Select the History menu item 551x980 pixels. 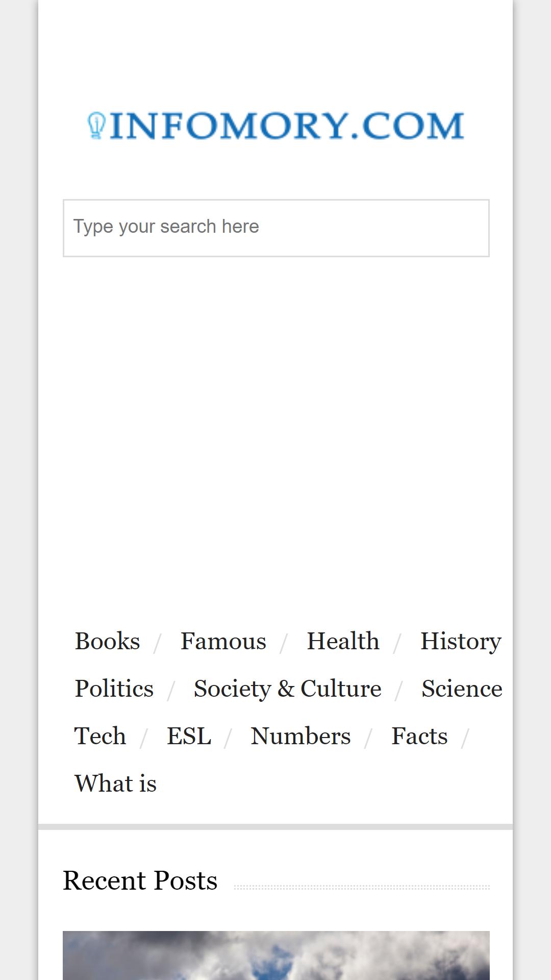tap(461, 641)
